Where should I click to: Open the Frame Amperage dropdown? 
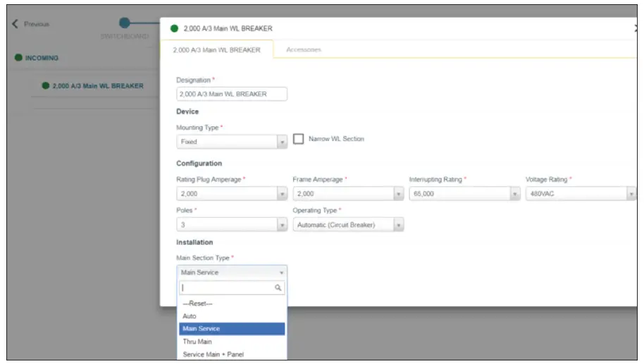pos(348,194)
